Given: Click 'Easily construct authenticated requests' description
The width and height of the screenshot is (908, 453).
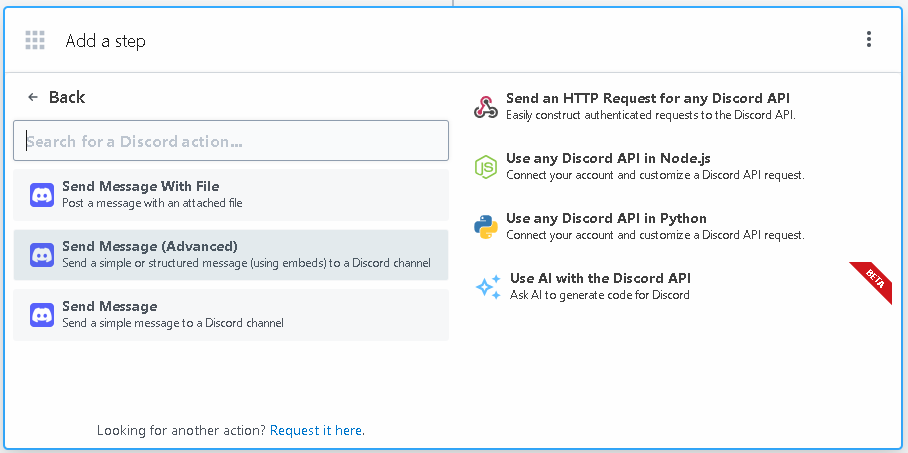Looking at the screenshot, I should pos(651,115).
